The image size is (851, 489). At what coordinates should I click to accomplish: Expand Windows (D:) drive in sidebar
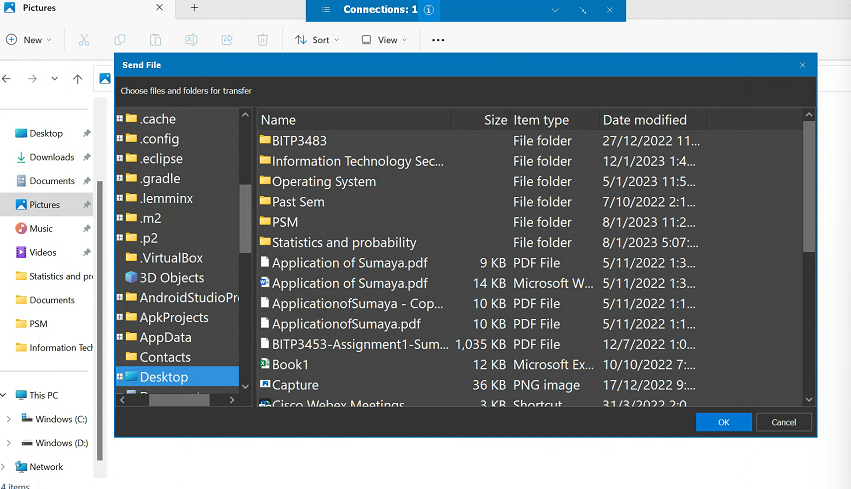(x=8, y=443)
